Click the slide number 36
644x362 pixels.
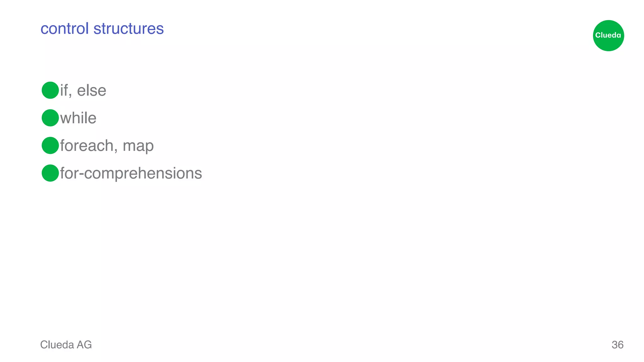tap(617, 345)
